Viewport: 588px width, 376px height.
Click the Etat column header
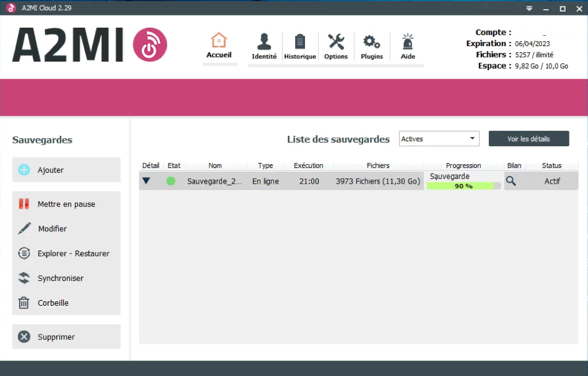(x=174, y=165)
